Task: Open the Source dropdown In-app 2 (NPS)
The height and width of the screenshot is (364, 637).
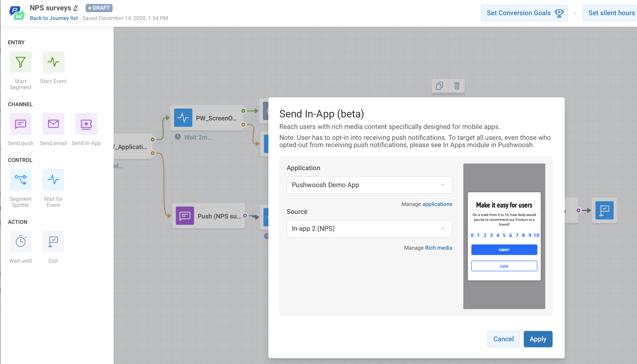Action: click(x=369, y=229)
